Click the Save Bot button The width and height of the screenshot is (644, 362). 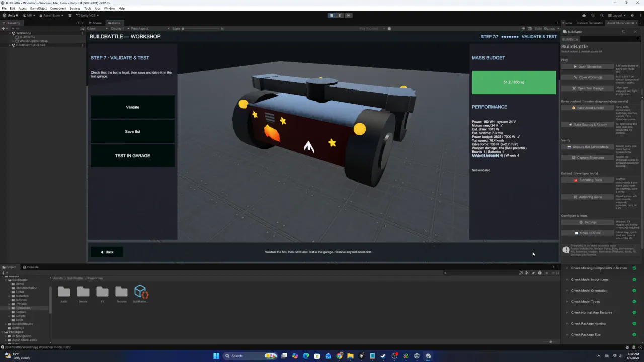[x=132, y=131]
